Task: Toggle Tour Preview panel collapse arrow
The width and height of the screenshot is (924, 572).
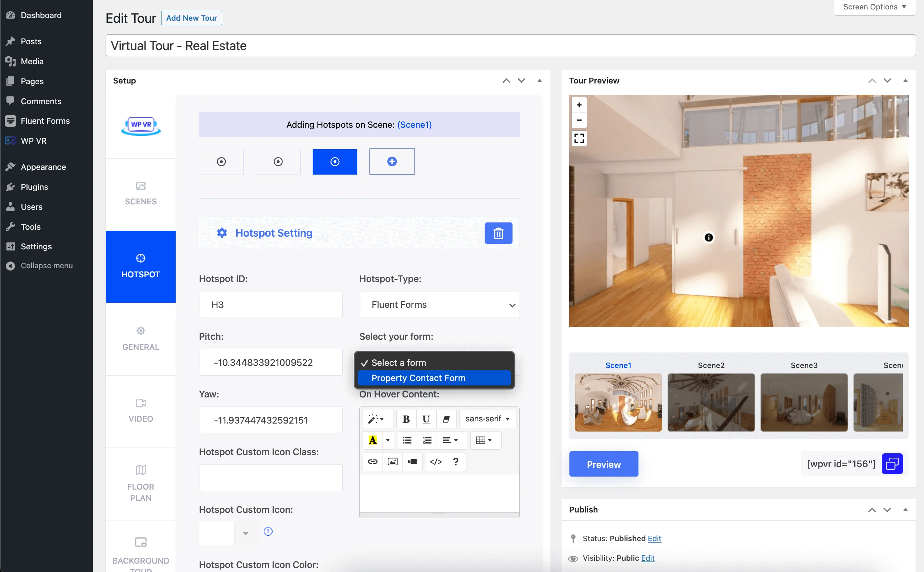Action: click(x=905, y=80)
